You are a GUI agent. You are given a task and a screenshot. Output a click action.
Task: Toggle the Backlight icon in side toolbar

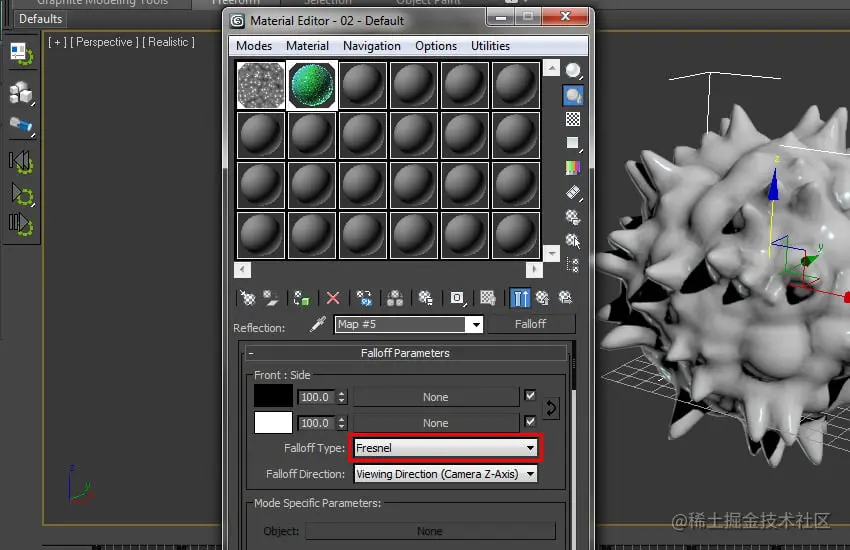click(573, 95)
